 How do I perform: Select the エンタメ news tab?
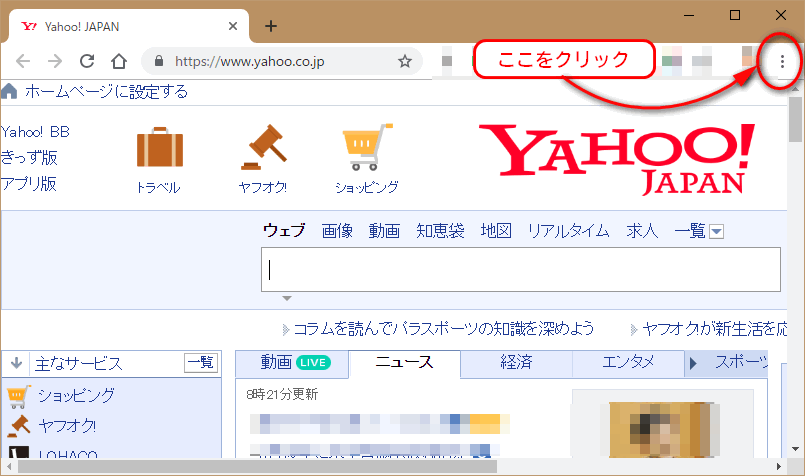[628, 362]
